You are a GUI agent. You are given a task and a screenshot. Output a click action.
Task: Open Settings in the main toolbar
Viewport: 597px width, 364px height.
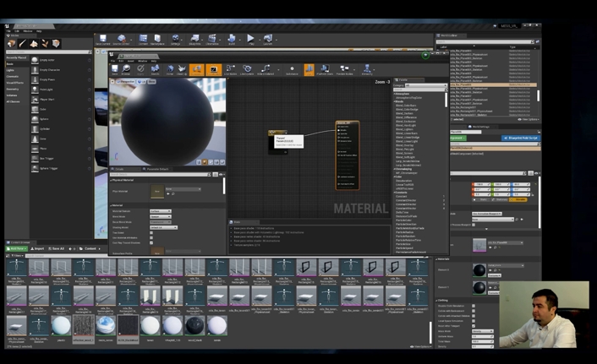176,40
